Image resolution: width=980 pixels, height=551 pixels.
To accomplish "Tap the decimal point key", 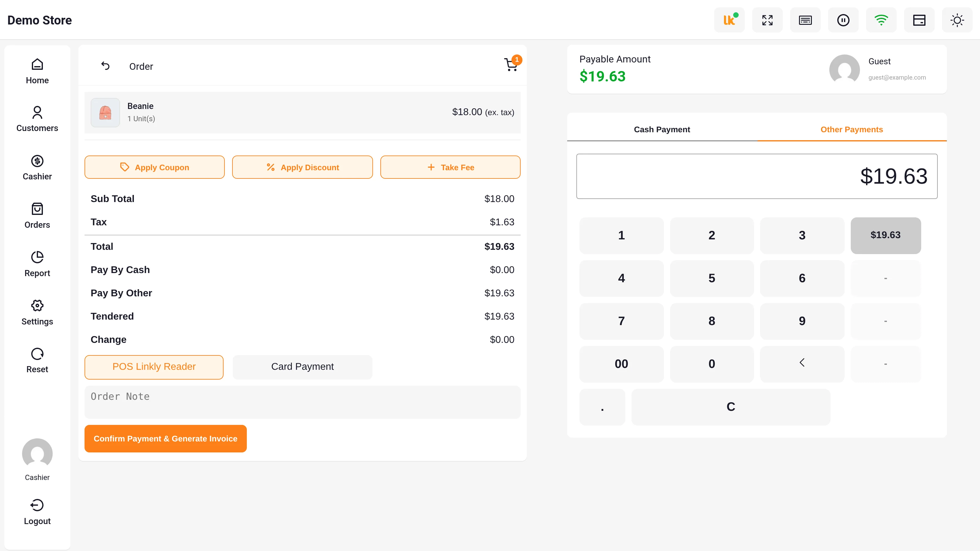I will (x=602, y=407).
